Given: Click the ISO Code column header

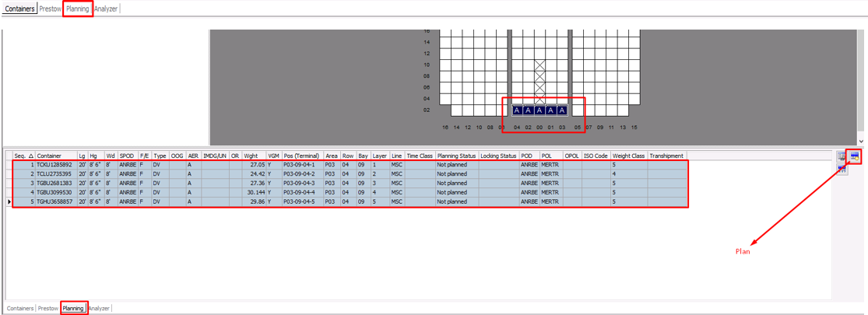Looking at the screenshot, I should pyautogui.click(x=596, y=156).
